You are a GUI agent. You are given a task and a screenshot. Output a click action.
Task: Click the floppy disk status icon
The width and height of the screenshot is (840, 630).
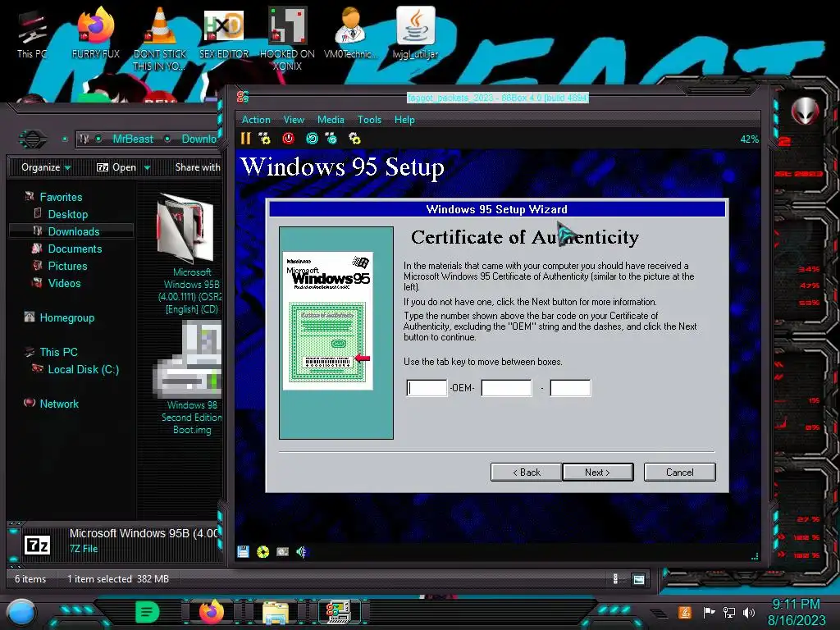(243, 552)
